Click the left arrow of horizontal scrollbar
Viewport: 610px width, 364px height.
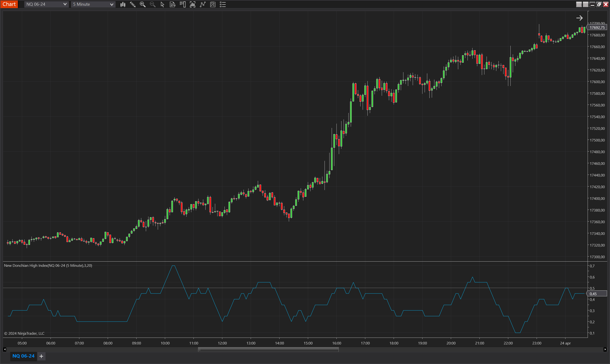click(5, 349)
